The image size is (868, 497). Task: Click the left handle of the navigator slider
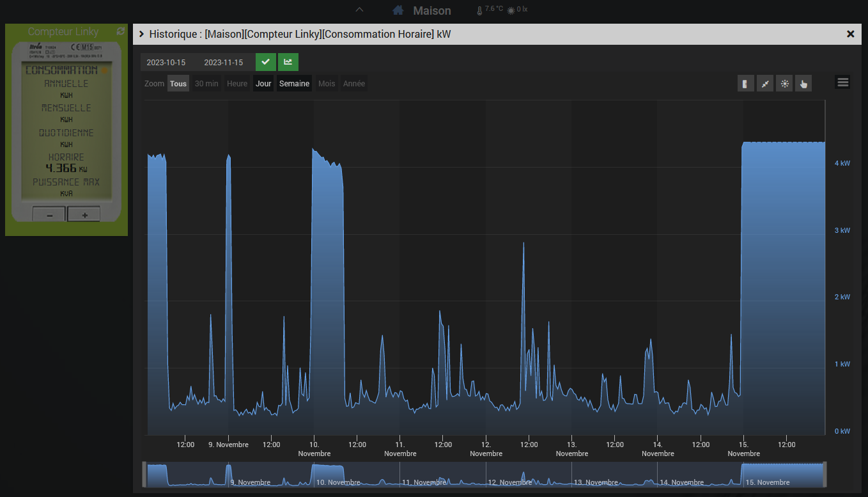click(144, 475)
